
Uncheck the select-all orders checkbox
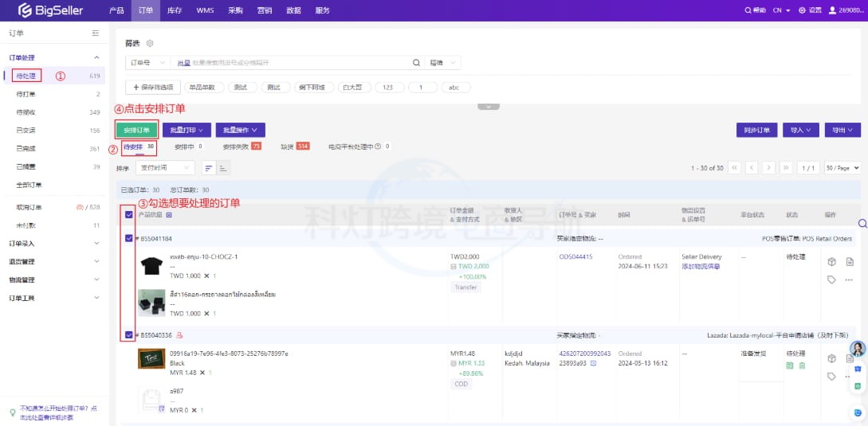pyautogui.click(x=129, y=214)
